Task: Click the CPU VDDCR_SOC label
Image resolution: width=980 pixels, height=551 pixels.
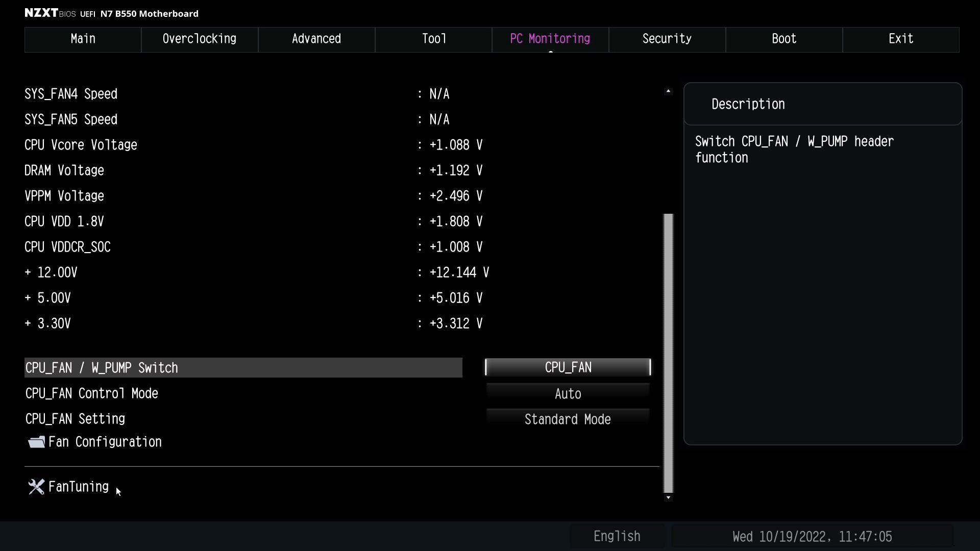Action: coord(67,247)
